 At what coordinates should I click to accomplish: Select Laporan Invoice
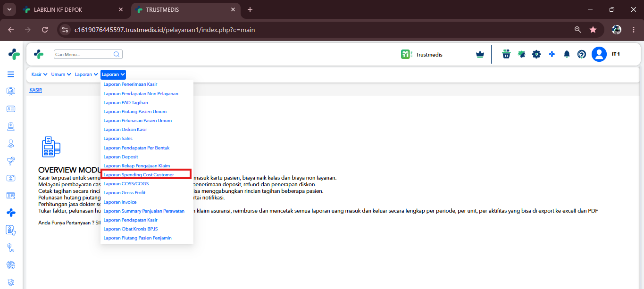click(120, 202)
